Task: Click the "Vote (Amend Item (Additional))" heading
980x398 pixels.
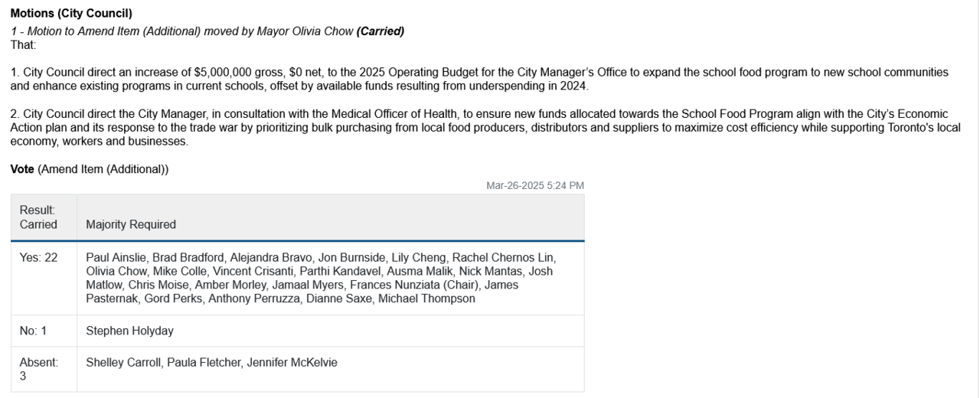Action: (x=90, y=170)
